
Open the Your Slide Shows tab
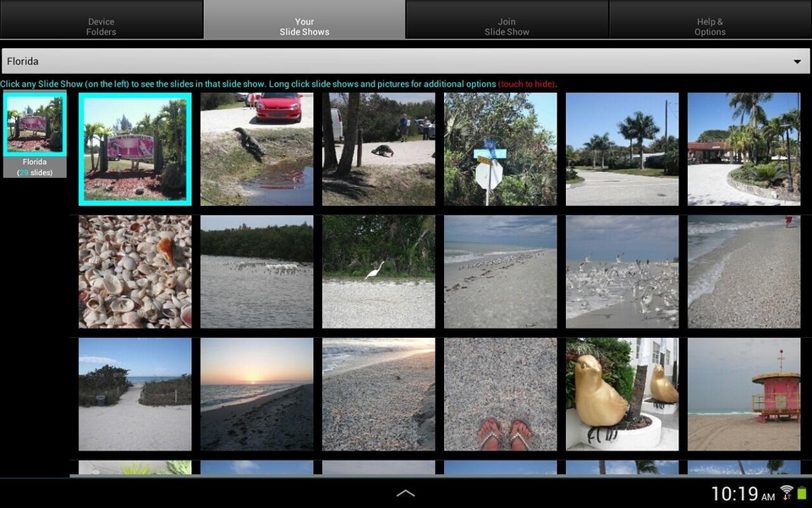point(304,19)
